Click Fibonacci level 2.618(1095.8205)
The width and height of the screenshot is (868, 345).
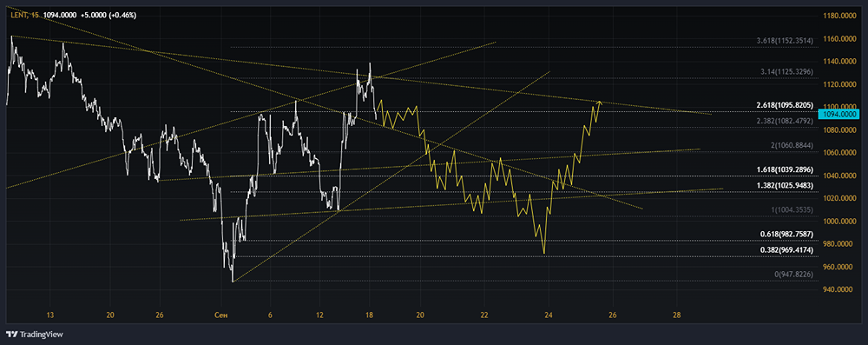[785, 105]
